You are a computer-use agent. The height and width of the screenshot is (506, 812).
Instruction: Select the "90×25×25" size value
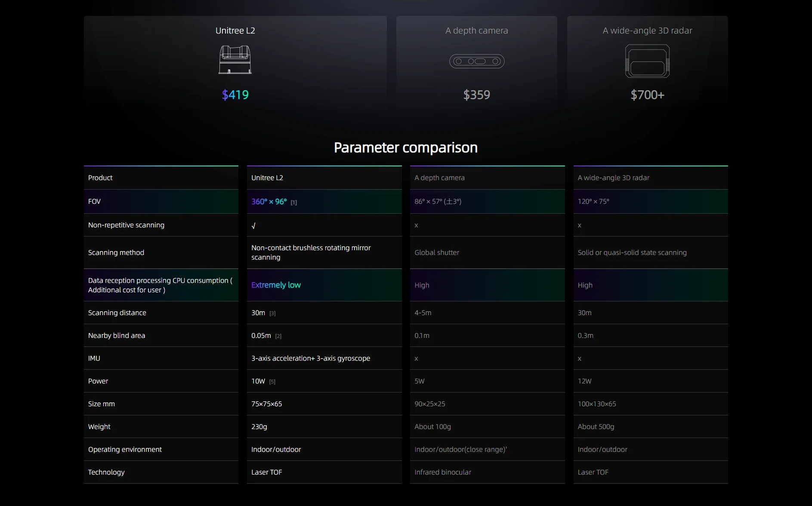tap(429, 404)
